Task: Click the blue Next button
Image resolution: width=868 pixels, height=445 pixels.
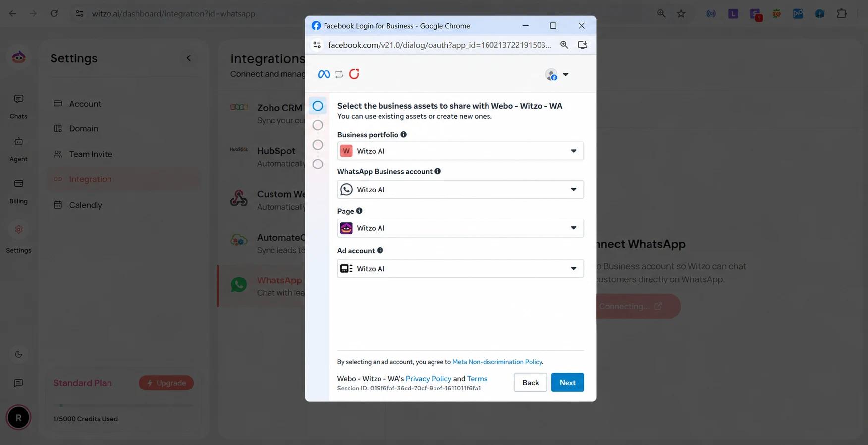Action: click(x=567, y=382)
